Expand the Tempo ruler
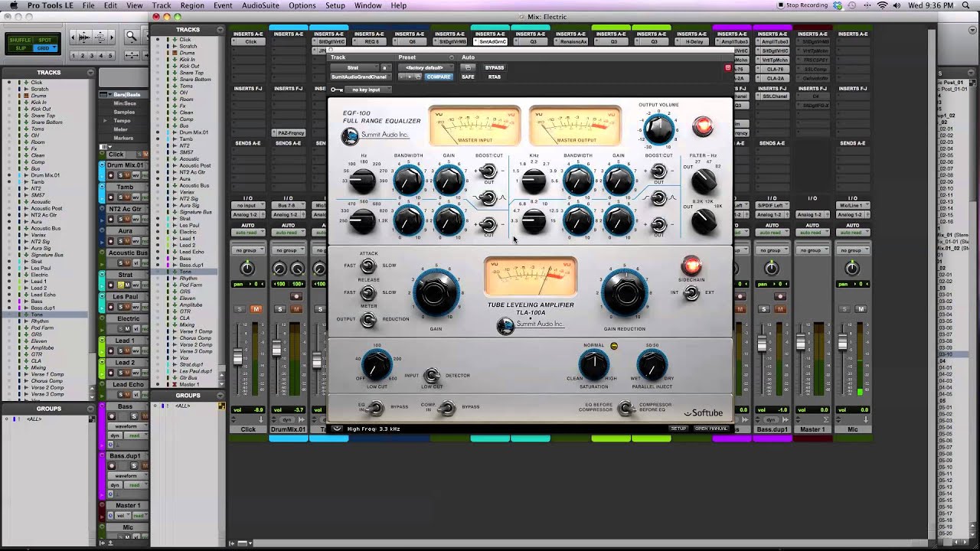Viewport: 980px width, 551px height. pos(106,121)
